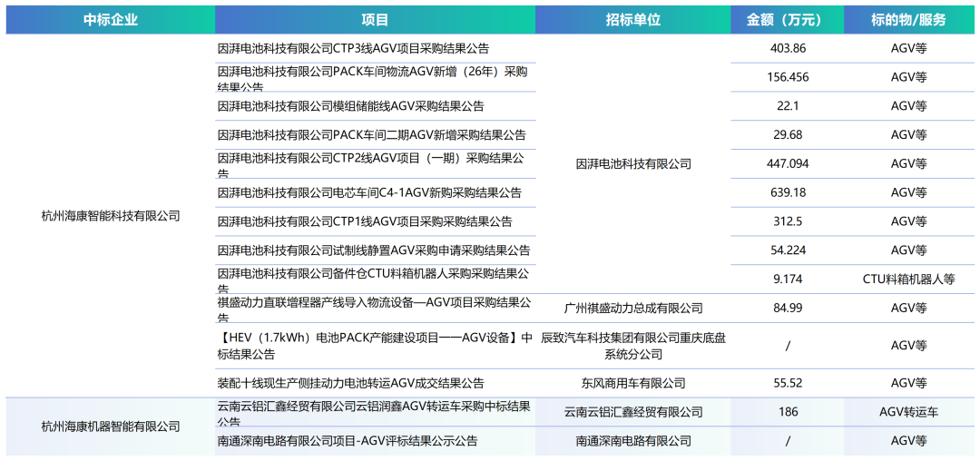Click AGV等 in the 84.99 row

tap(908, 308)
